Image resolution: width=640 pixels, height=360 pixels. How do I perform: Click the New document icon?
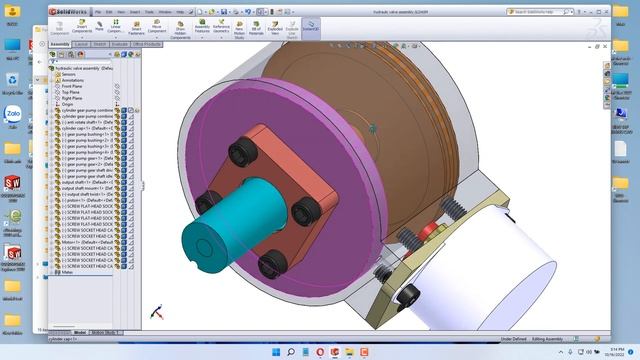(x=200, y=12)
